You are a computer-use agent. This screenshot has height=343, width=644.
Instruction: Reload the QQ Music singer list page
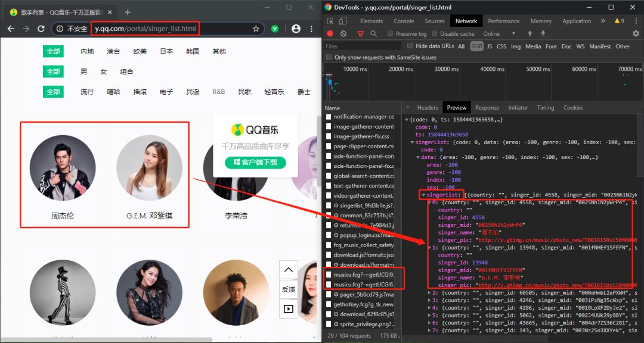(41, 29)
